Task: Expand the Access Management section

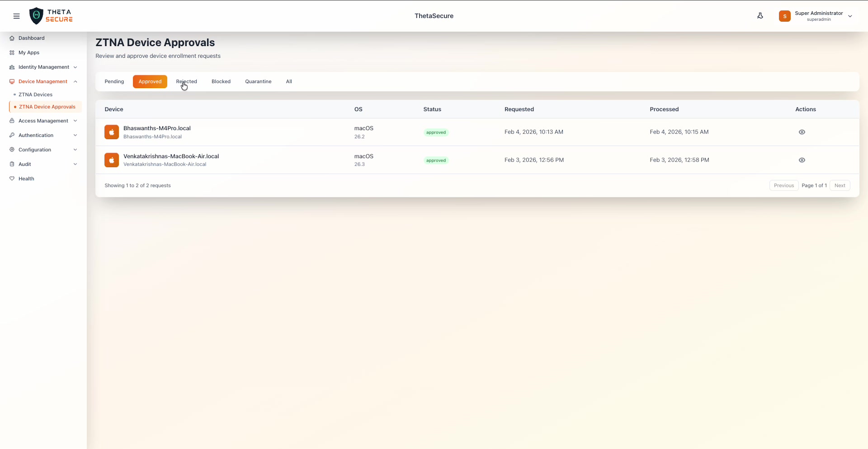Action: 75,121
